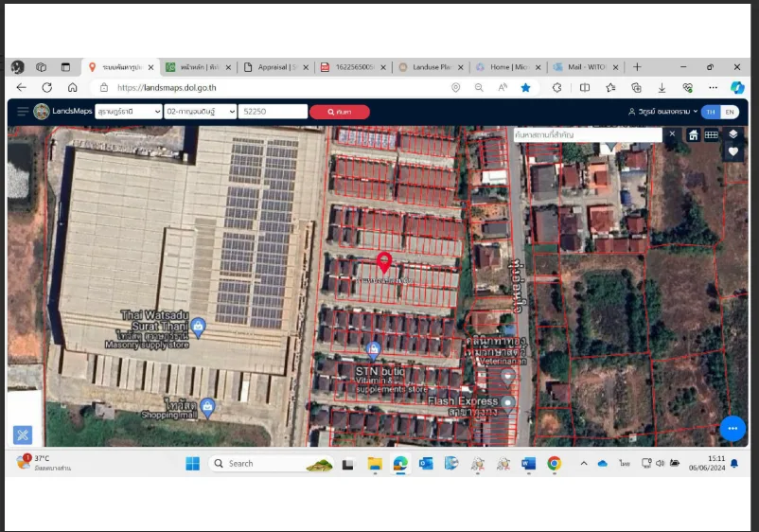This screenshot has height=532, width=759.
Task: Open Chrome from the taskbar
Action: 555,464
